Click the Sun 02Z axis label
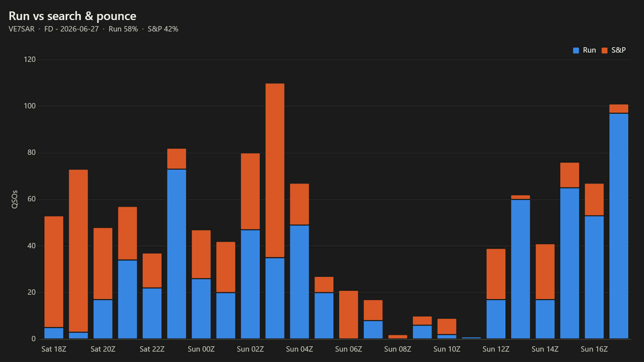The image size is (644, 362). coord(250,349)
